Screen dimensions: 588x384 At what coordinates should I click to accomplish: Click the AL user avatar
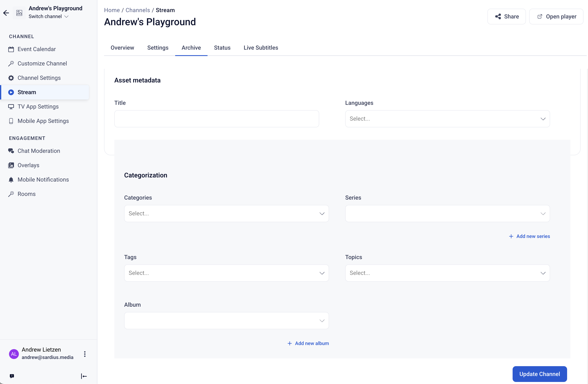tap(14, 354)
